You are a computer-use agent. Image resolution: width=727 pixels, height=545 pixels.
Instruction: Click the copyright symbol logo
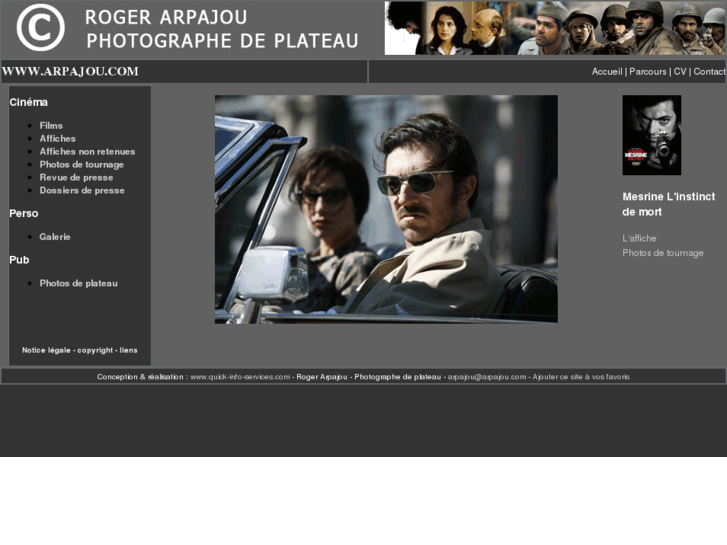point(41,27)
